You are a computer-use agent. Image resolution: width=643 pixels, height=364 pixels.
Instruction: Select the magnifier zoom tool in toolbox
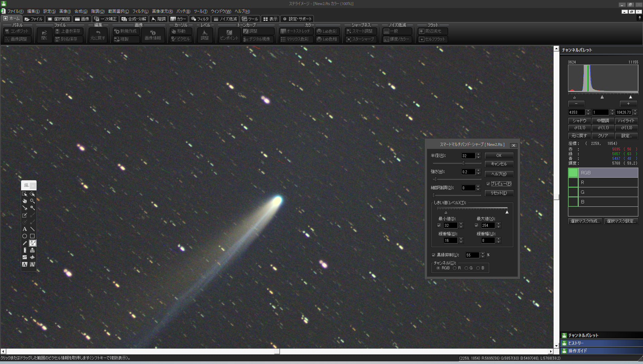click(x=32, y=201)
